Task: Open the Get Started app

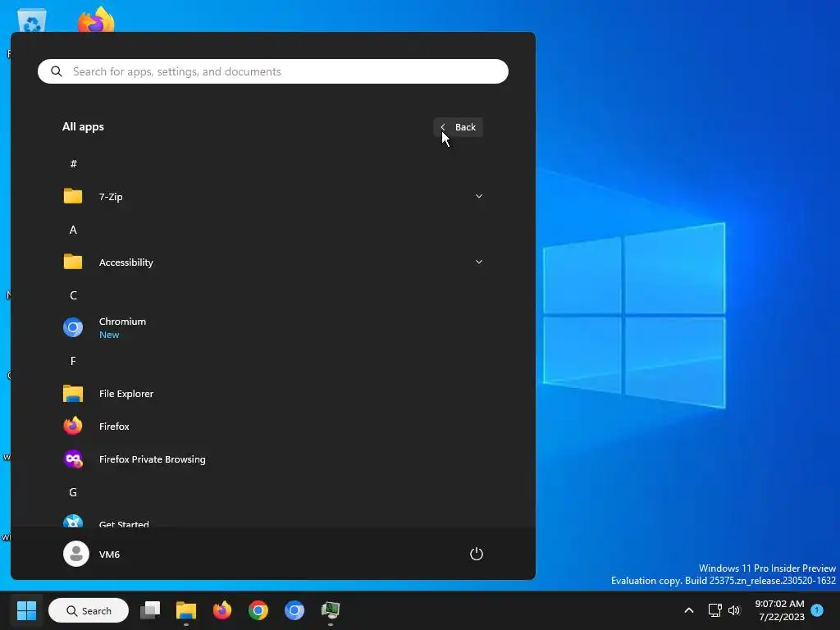Action: [273, 521]
